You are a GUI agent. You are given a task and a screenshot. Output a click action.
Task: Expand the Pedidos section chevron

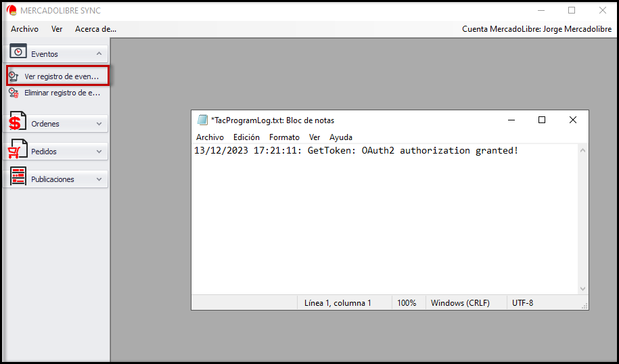[x=99, y=151]
